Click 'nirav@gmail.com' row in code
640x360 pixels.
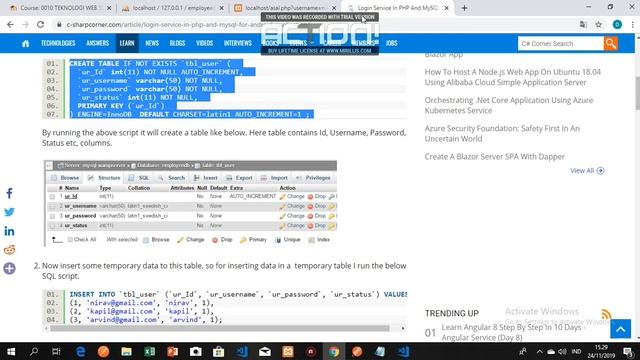[x=141, y=303]
